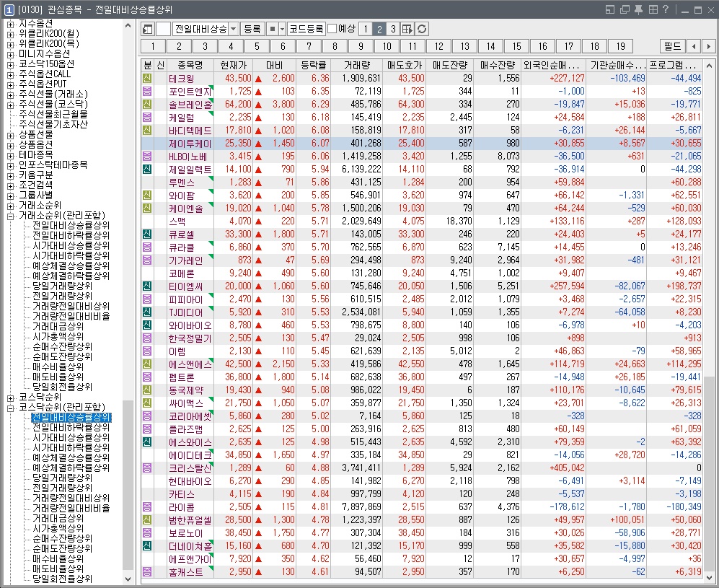The width and height of the screenshot is (719, 588).
Task: Open dropdown arrow next to square icon
Action: [282, 30]
